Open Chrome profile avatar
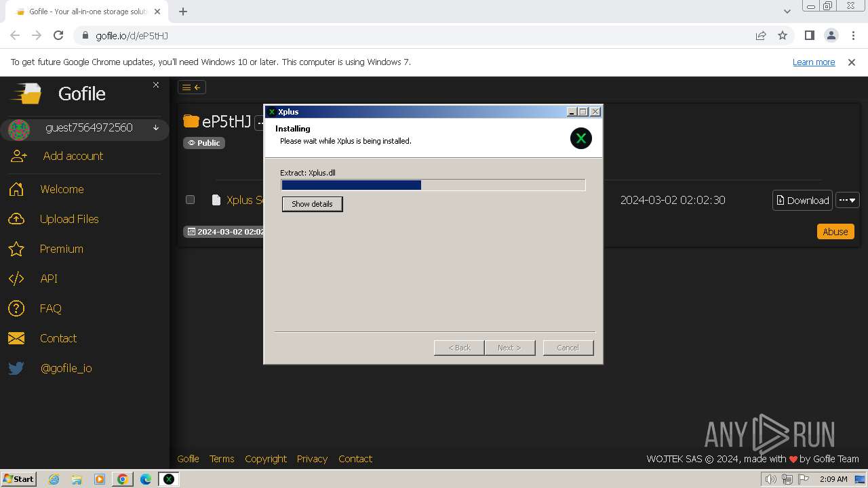 (831, 35)
